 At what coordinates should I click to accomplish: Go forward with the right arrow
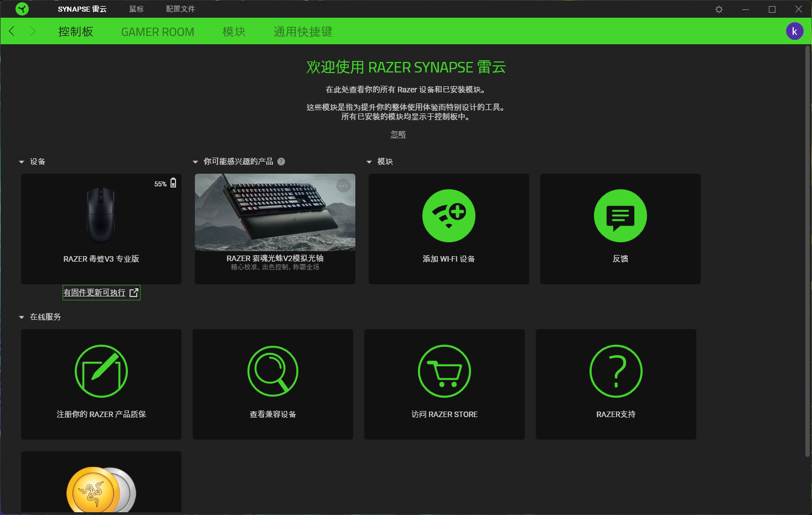[x=33, y=31]
